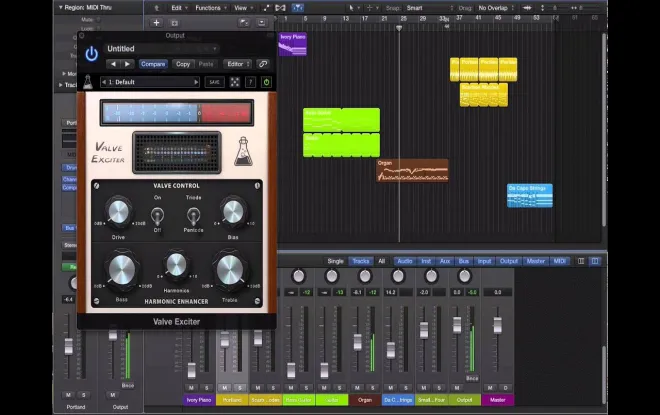Screen dimensions: 660x415
Task: Open the secondary crosshair tool menu
Action: click(x=371, y=8)
